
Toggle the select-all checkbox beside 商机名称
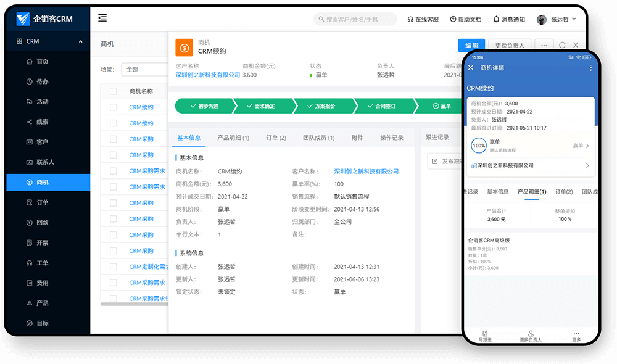pos(114,91)
